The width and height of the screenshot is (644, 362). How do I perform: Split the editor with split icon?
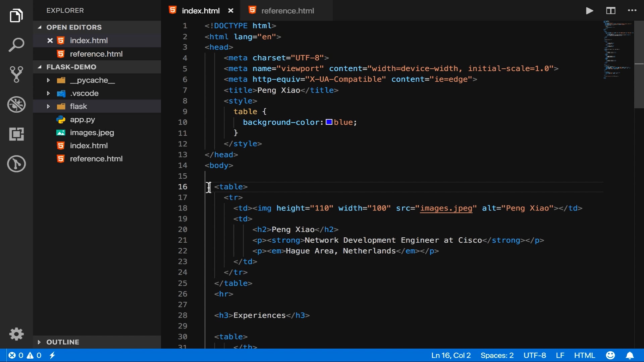pyautogui.click(x=610, y=11)
